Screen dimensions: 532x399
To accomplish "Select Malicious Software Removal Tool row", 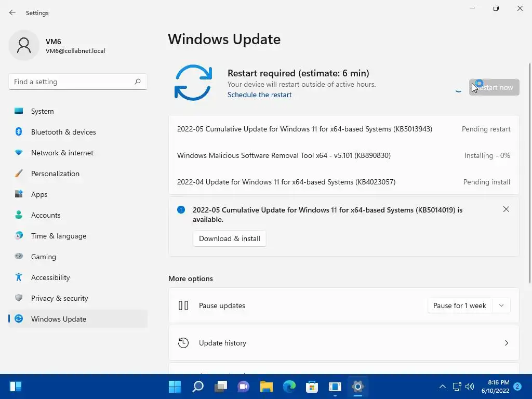I will point(344,155).
